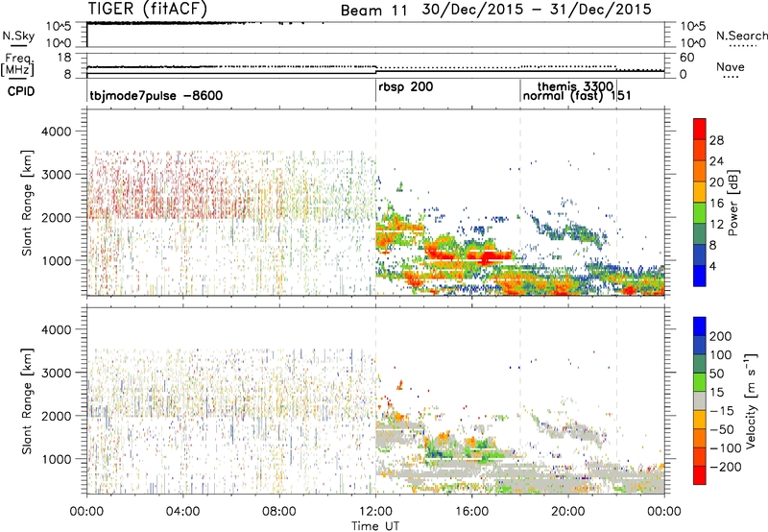The image size is (768, 532).
Task: Click the 200 label on velocity colorbar
Action: pyautogui.click(x=721, y=336)
